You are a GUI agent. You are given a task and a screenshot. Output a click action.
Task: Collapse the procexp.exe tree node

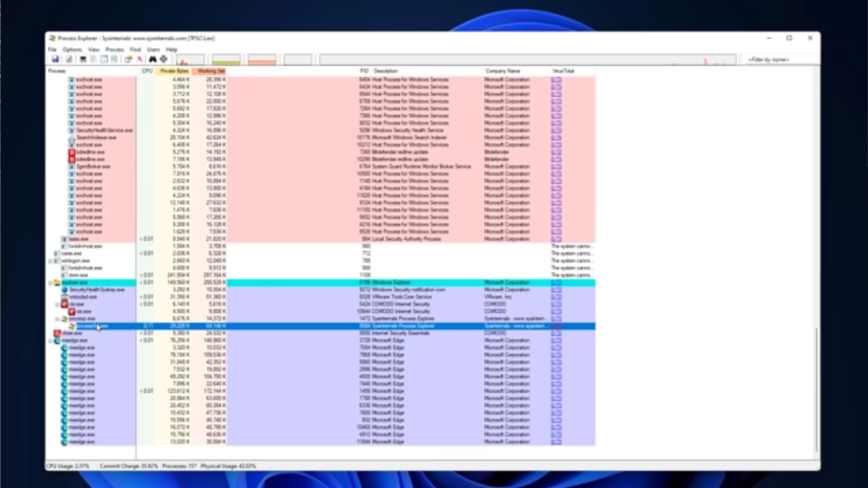[57, 319]
